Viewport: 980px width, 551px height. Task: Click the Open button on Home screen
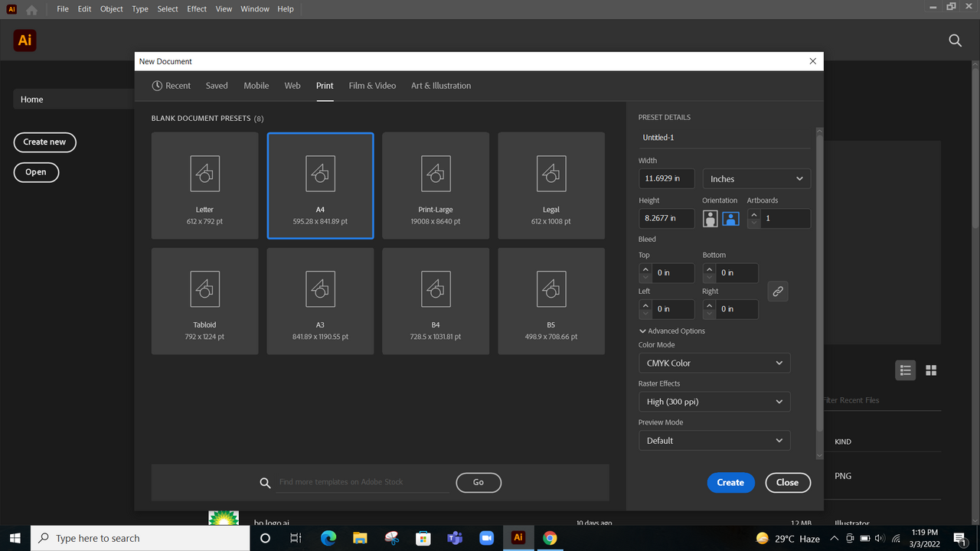pos(36,172)
